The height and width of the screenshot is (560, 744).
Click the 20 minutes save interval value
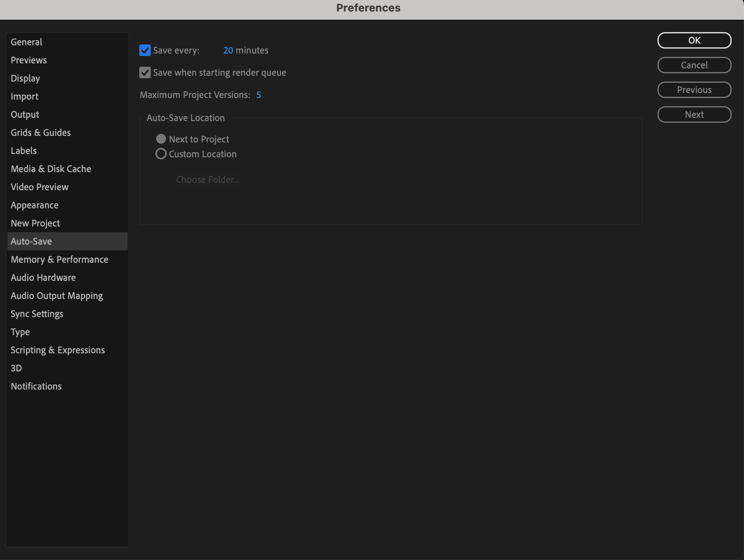click(x=228, y=50)
